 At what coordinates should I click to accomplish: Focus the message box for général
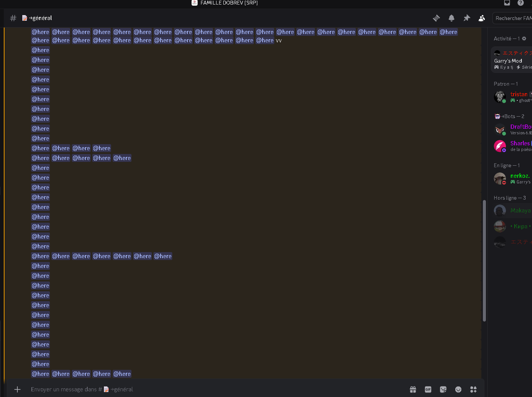215,389
